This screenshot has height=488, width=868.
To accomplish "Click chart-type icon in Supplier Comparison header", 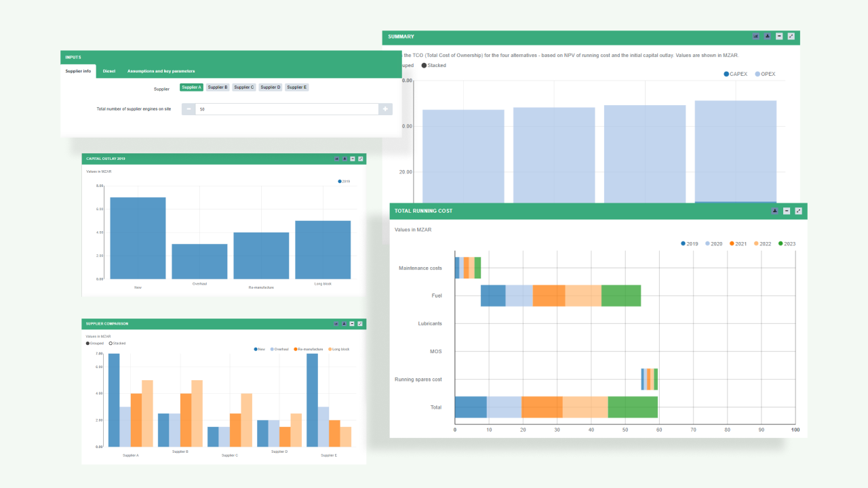I will [336, 324].
